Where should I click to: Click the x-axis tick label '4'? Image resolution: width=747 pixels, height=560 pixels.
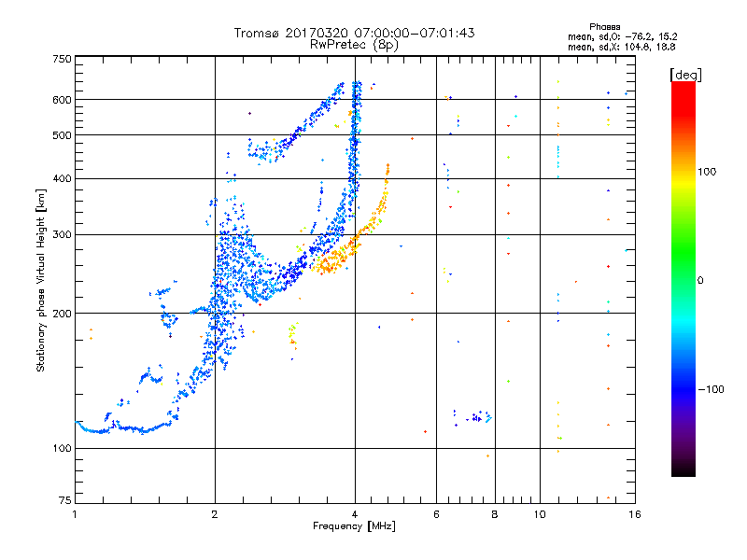355,514
